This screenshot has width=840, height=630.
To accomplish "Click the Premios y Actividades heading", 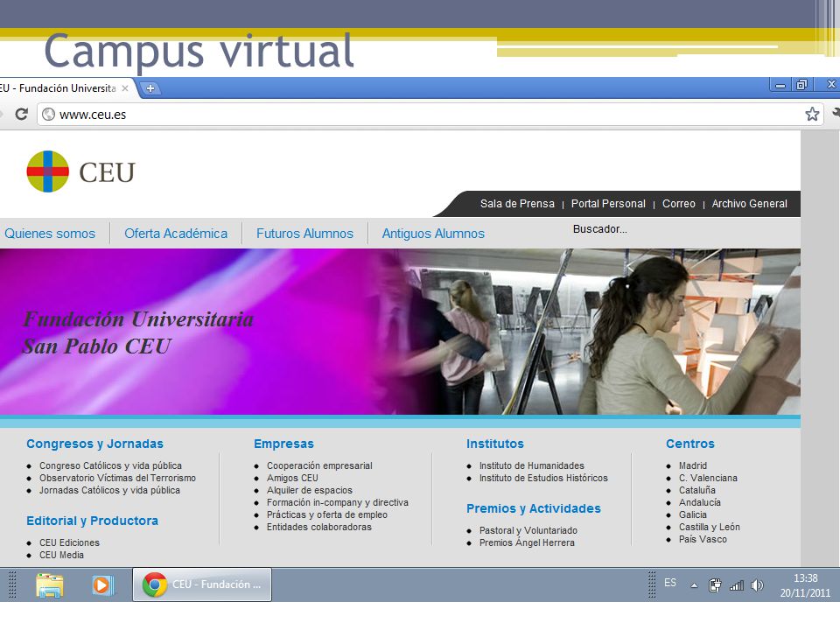I will [534, 508].
